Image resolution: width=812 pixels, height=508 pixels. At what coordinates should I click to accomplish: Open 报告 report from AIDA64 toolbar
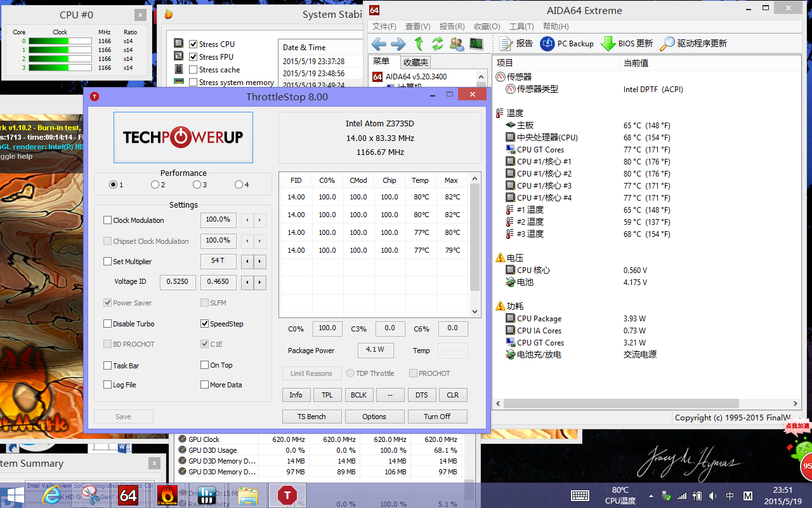[516, 44]
